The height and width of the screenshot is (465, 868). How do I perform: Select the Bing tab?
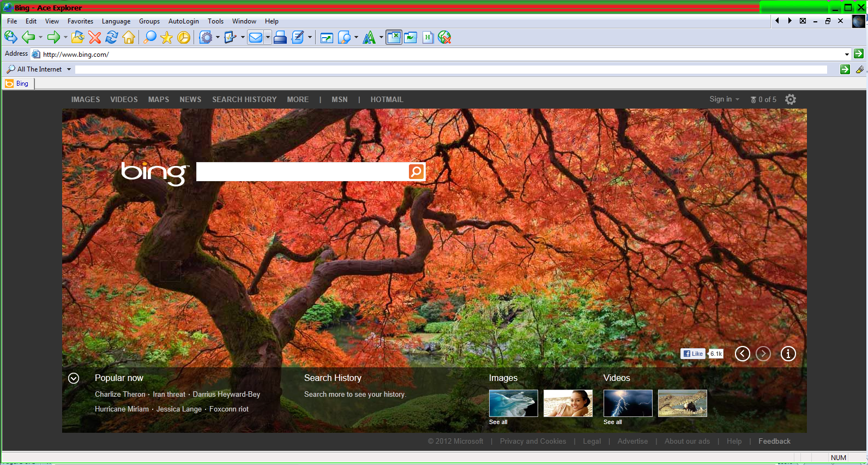[x=18, y=84]
